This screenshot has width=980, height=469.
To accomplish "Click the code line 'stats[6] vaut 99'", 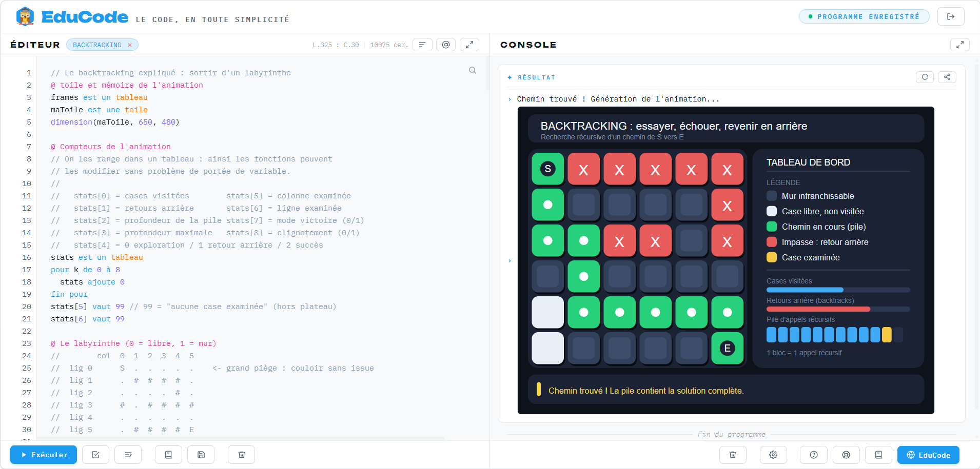I will pos(88,319).
